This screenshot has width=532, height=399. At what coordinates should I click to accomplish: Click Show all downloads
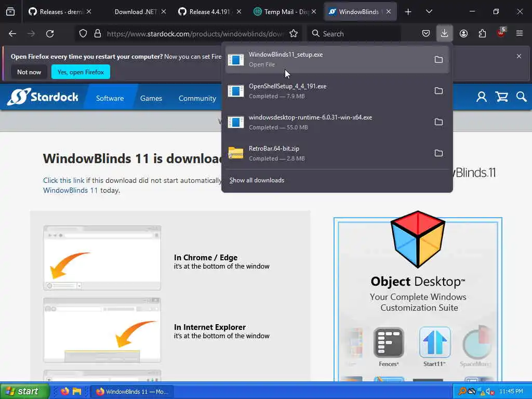[257, 180]
